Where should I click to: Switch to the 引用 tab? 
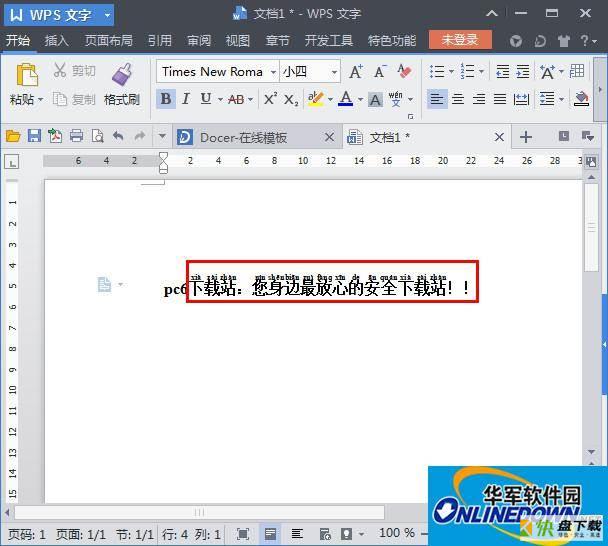pos(159,40)
